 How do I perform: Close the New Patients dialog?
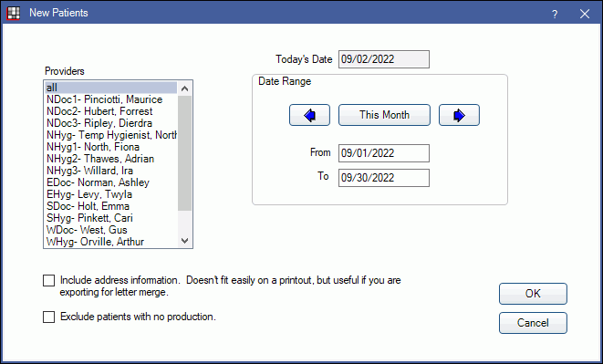click(x=585, y=15)
